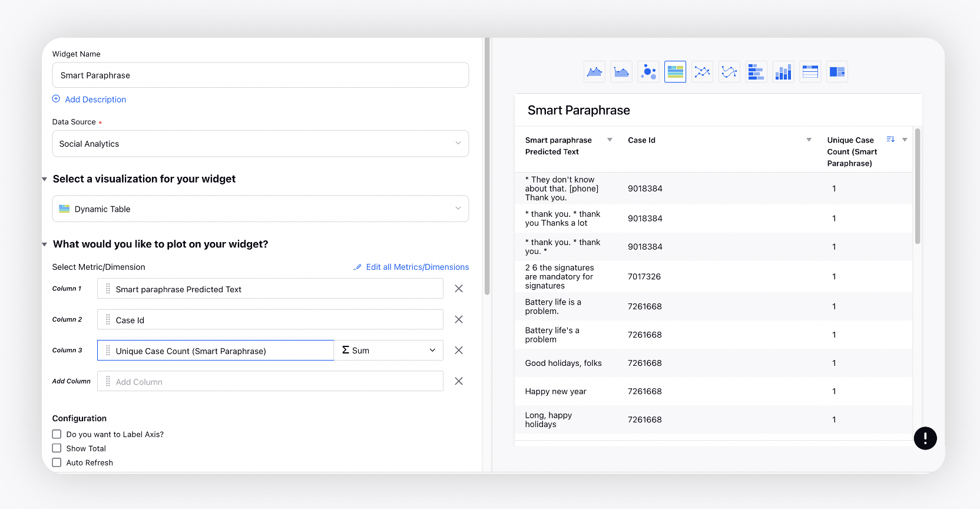Click the pencil icon beside Edit all Metrics
Screen dimensions: 980x509
357,267
